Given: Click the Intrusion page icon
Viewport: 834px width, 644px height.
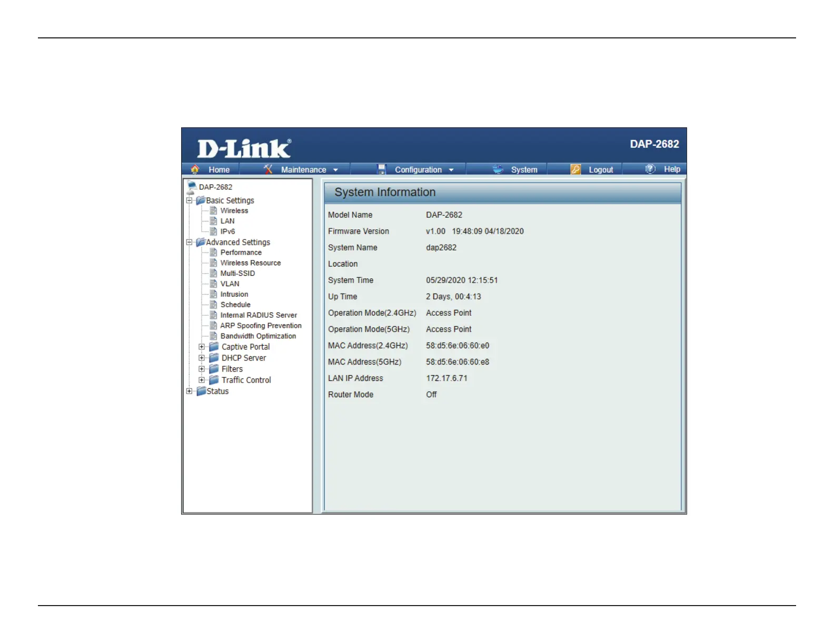Looking at the screenshot, I should point(213,294).
